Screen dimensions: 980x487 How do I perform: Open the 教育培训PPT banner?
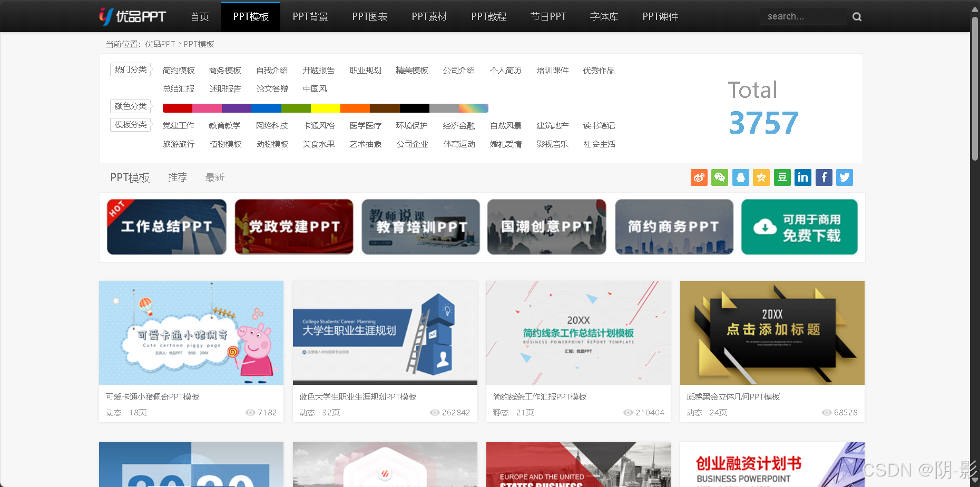point(420,227)
